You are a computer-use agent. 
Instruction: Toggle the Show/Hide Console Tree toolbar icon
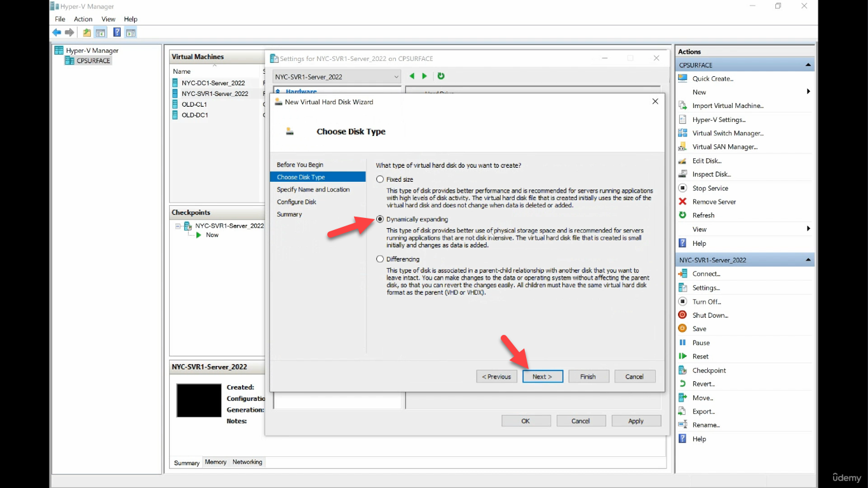tap(100, 32)
